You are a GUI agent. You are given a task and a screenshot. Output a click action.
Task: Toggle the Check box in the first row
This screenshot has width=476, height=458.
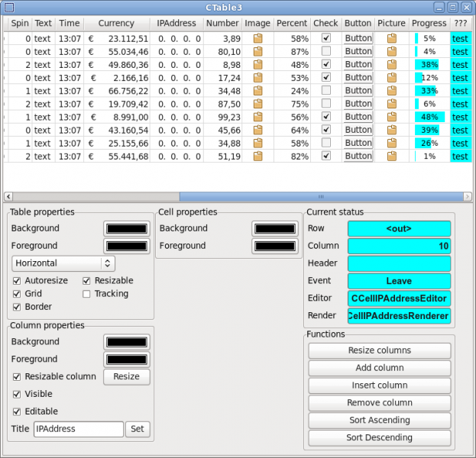point(326,38)
